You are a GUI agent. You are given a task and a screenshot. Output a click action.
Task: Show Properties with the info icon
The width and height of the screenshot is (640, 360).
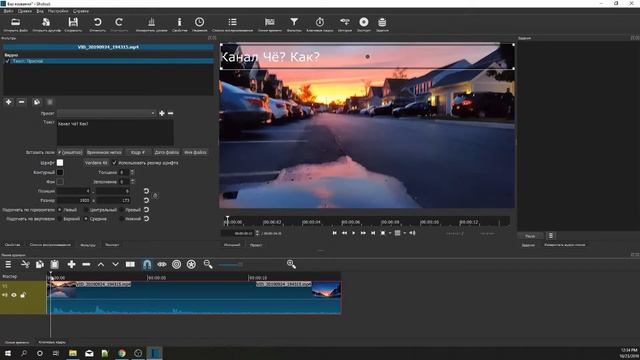[179, 22]
